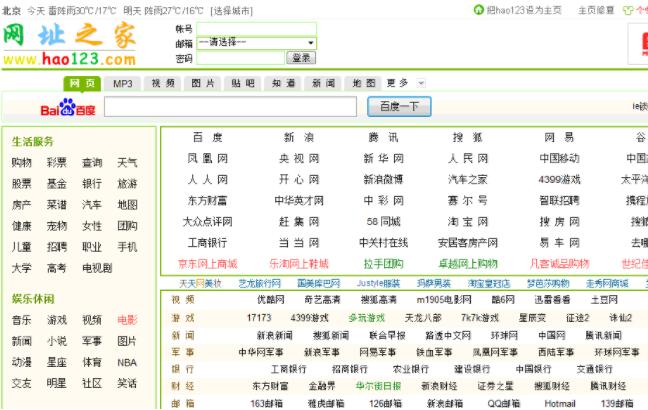
Task: Open the 凡客诚品购物 link
Action: (559, 264)
